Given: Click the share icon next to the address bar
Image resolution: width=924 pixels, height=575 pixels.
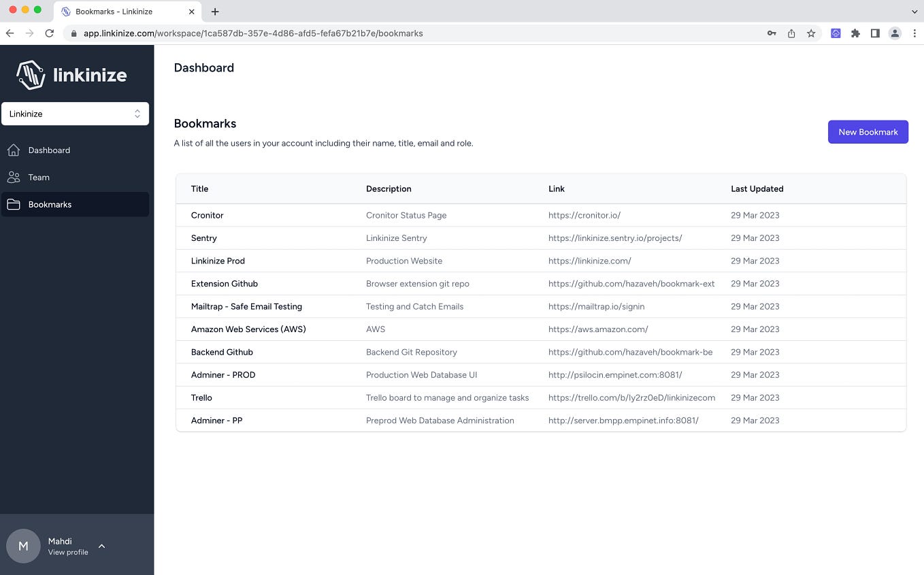Looking at the screenshot, I should pos(791,33).
